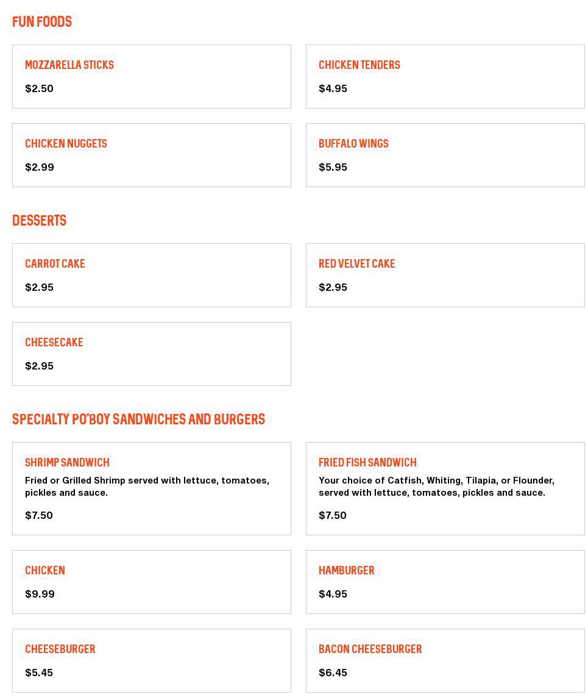Select the Carrot Cake dessert
Screen dimensions: 588x700
point(151,275)
